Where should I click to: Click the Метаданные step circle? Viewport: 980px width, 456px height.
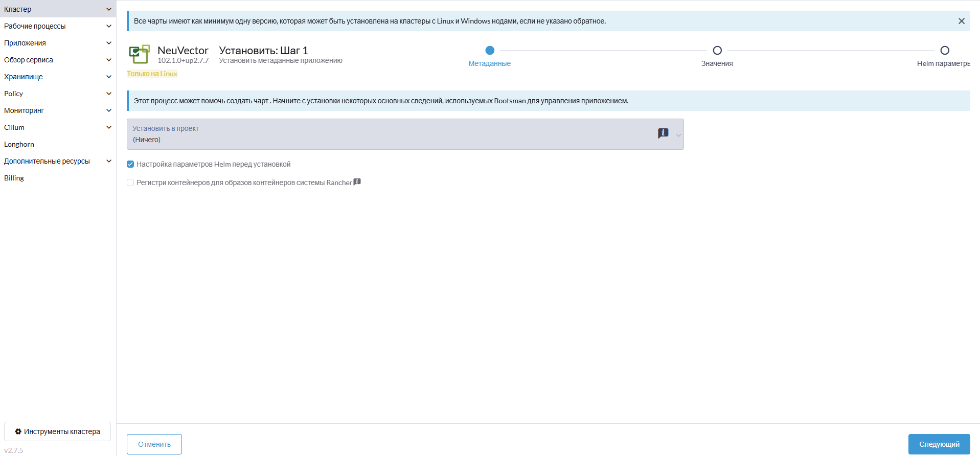click(490, 51)
